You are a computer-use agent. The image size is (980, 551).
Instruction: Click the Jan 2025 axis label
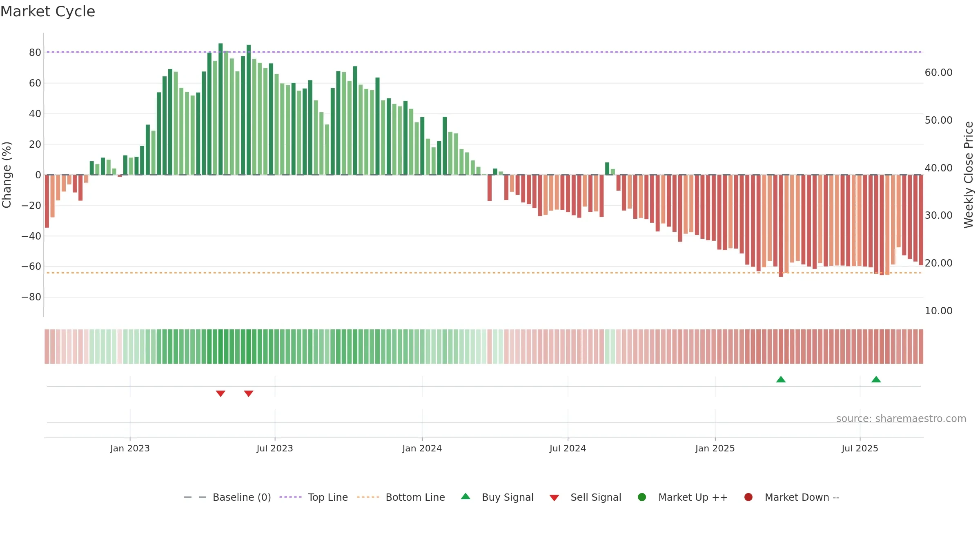click(715, 448)
